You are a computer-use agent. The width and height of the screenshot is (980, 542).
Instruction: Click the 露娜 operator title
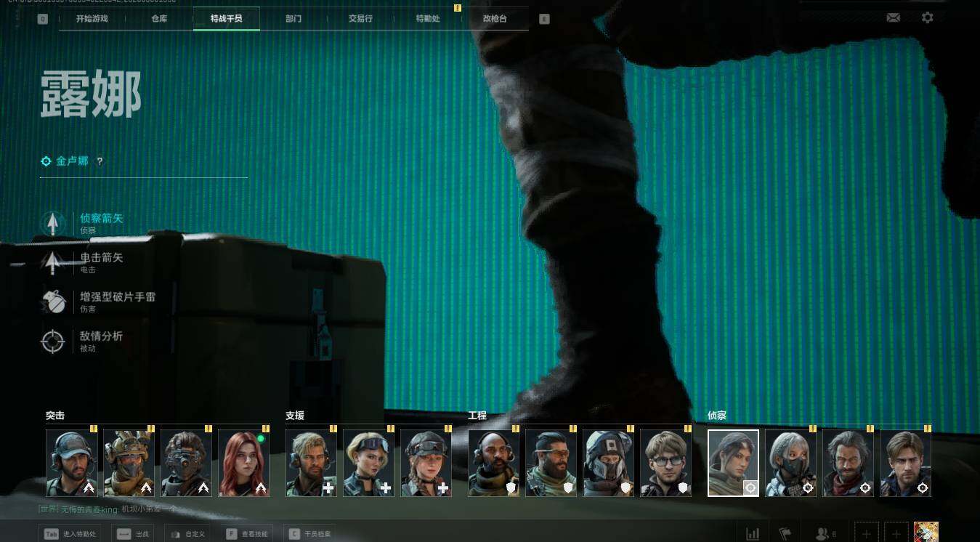(x=91, y=95)
